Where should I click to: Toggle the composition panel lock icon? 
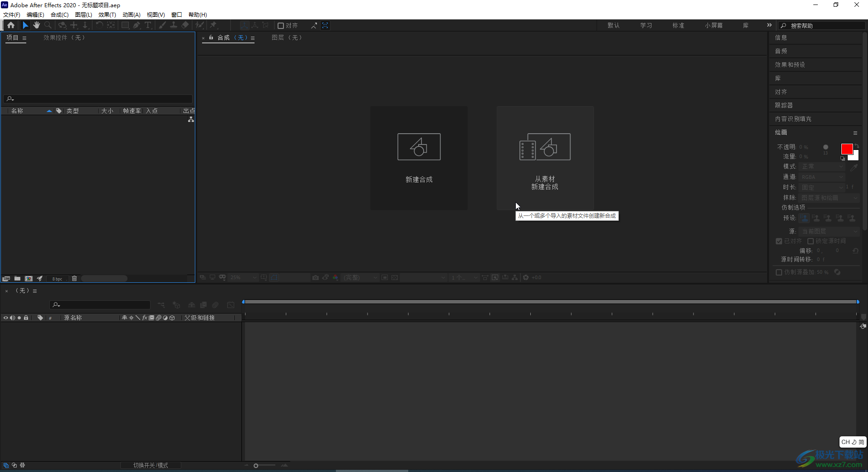(x=211, y=37)
